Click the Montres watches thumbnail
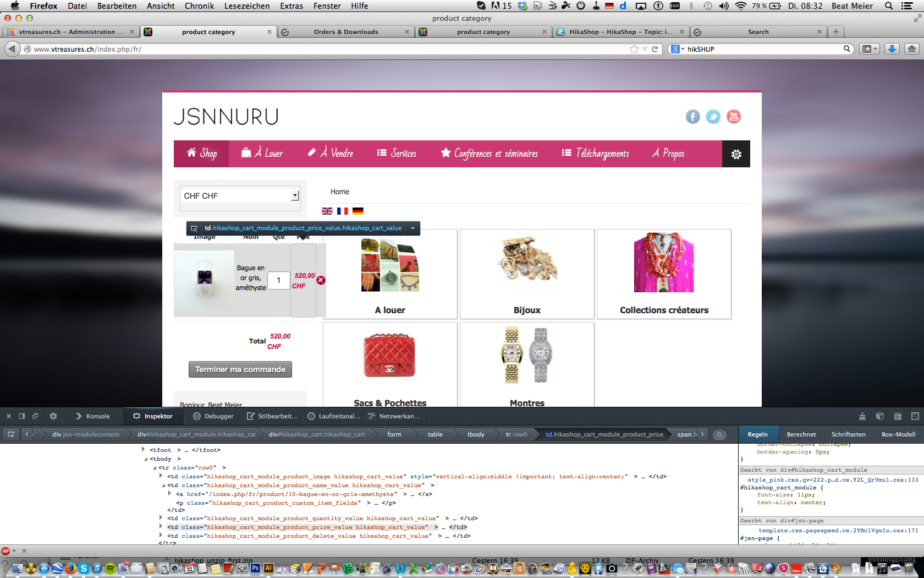924x578 pixels. point(527,355)
